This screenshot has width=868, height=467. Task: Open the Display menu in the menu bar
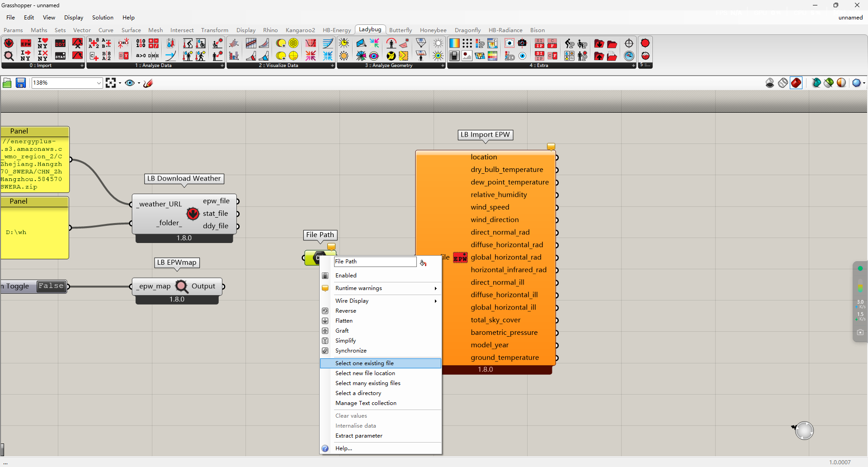click(74, 18)
